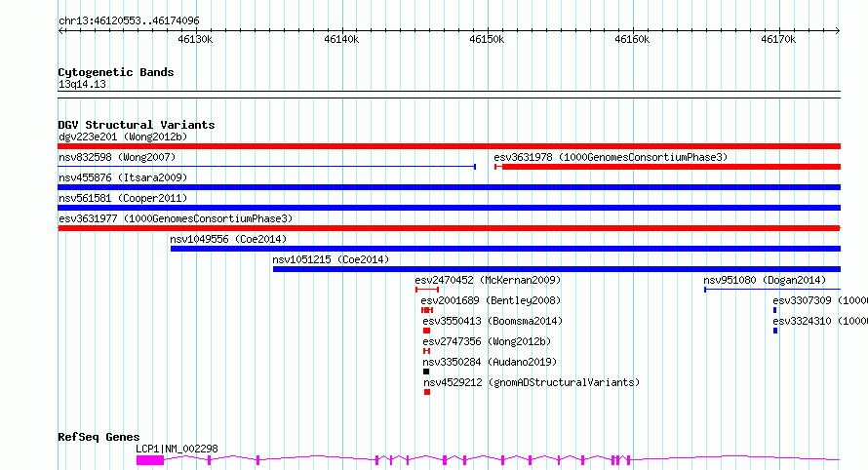
Task: Open the nsv561581 (Cooper2011) label
Action: 123,198
